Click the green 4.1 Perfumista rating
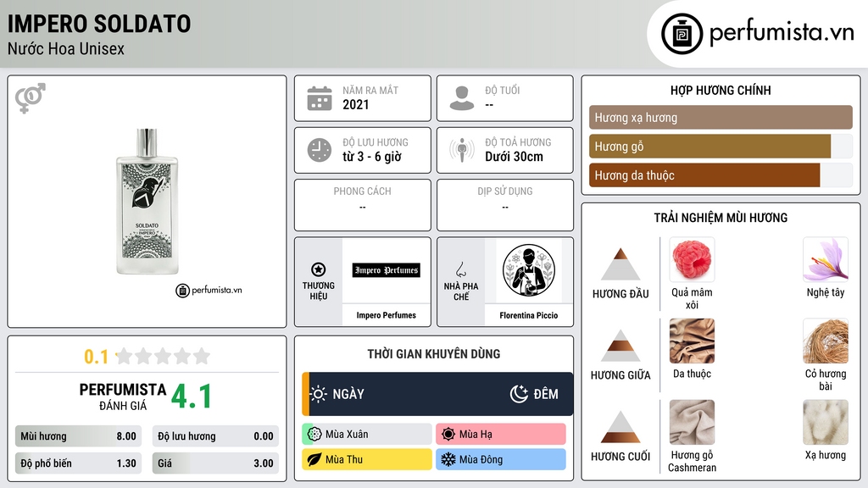Viewport: 868px width, 488px height. pyautogui.click(x=192, y=396)
